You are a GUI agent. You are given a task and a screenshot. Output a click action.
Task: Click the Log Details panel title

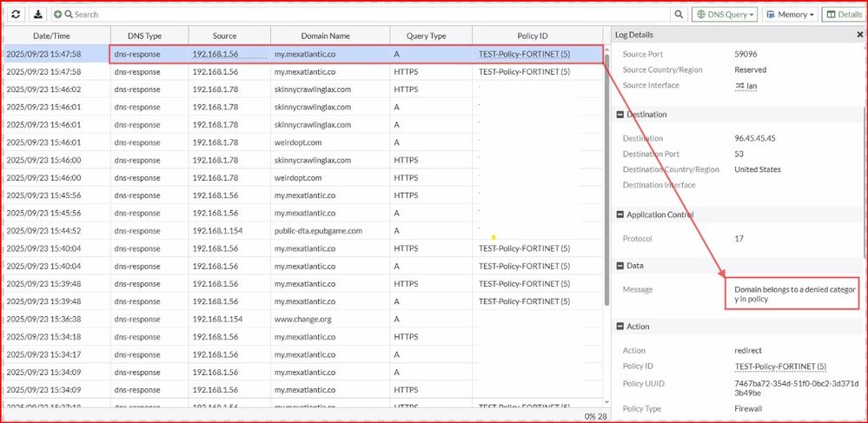click(x=633, y=35)
